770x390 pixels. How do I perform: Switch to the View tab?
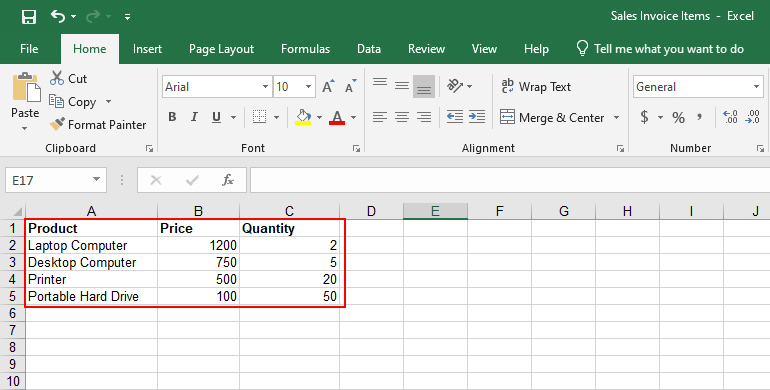coord(484,49)
